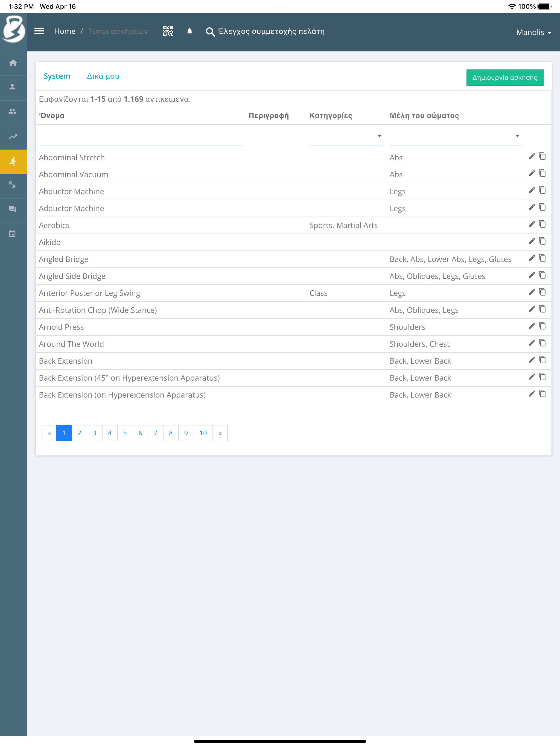Go to next pages with » button
The height and width of the screenshot is (747, 560).
[x=220, y=433]
